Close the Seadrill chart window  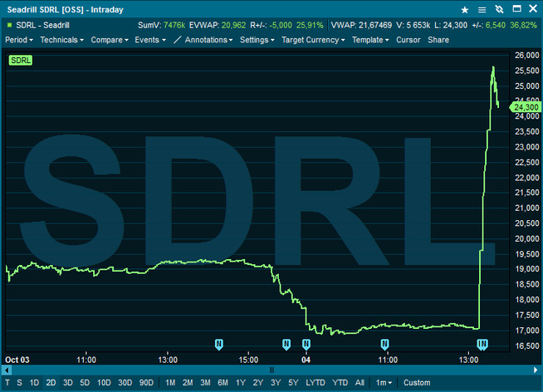pyautogui.click(x=533, y=8)
